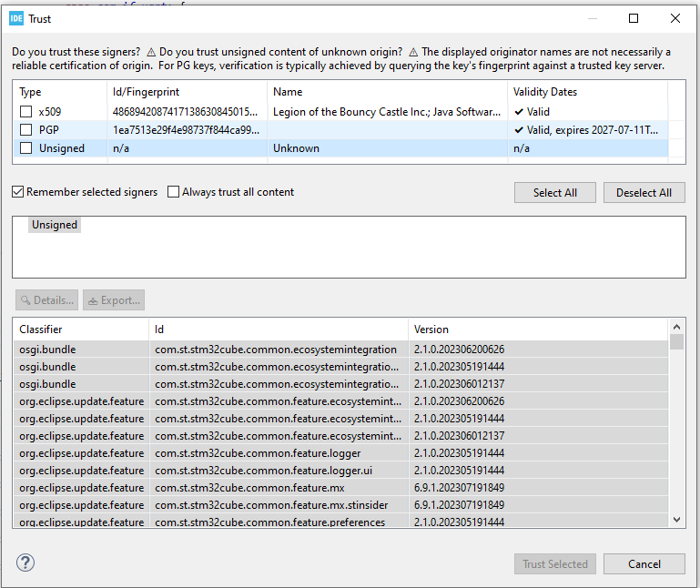Click the help question mark icon

point(25,563)
